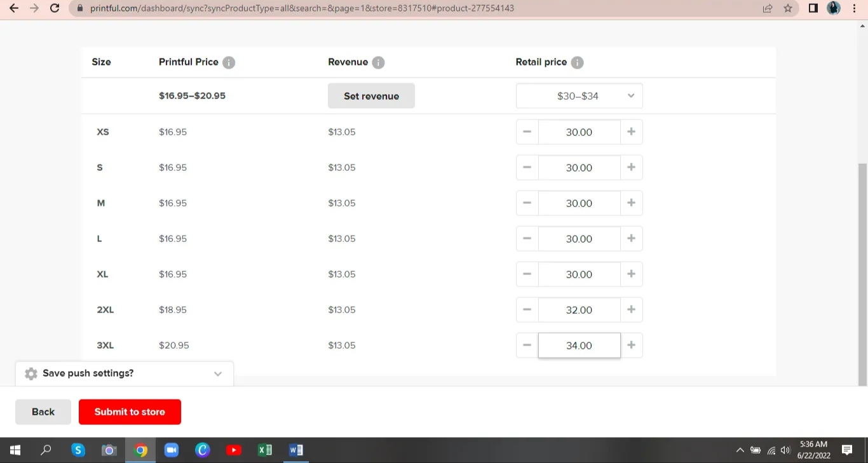This screenshot has width=868, height=463.
Task: Open the Chrome three-dot menu
Action: click(854, 8)
